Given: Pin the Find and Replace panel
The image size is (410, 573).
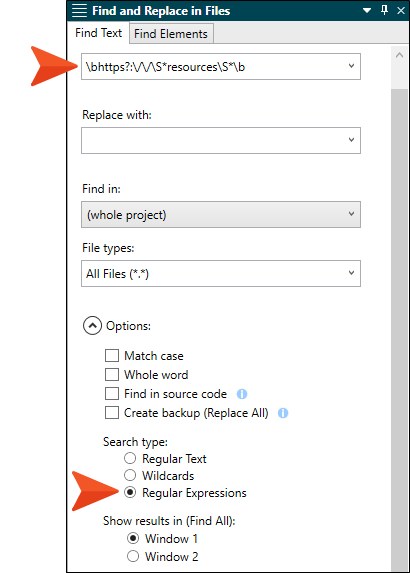Looking at the screenshot, I should pos(384,10).
